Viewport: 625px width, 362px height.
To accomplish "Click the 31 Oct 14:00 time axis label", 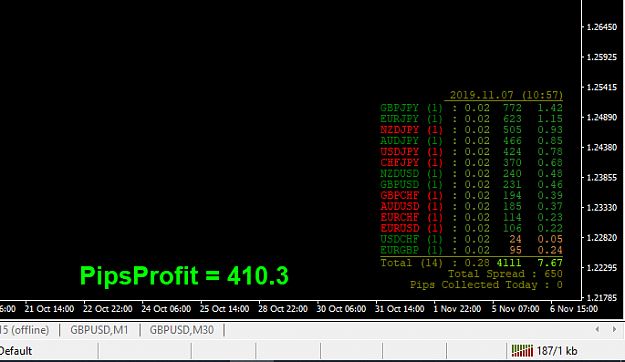I will point(399,309).
